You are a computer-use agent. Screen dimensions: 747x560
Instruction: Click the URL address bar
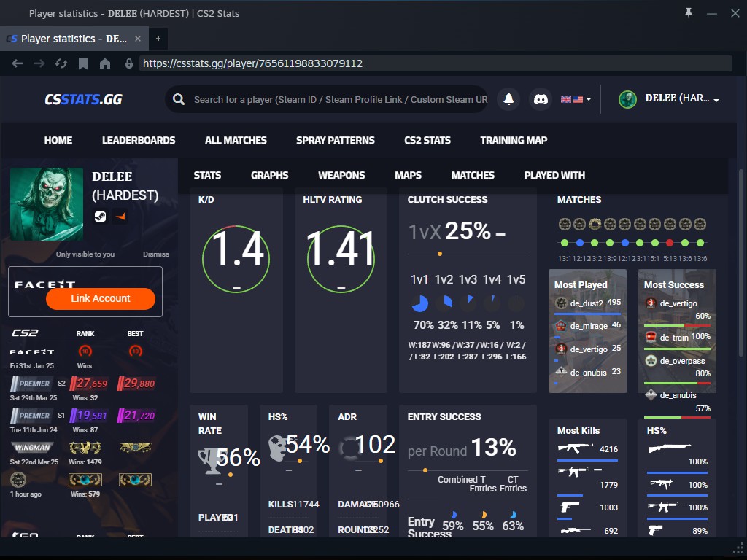pyautogui.click(x=436, y=63)
